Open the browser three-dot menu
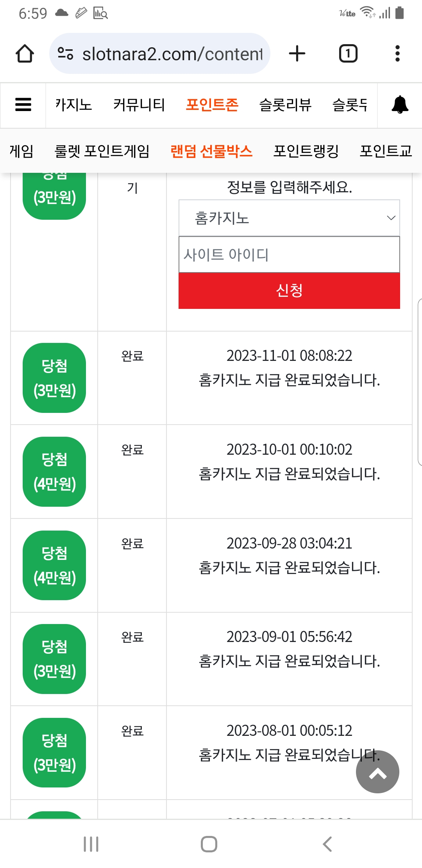 point(397,54)
